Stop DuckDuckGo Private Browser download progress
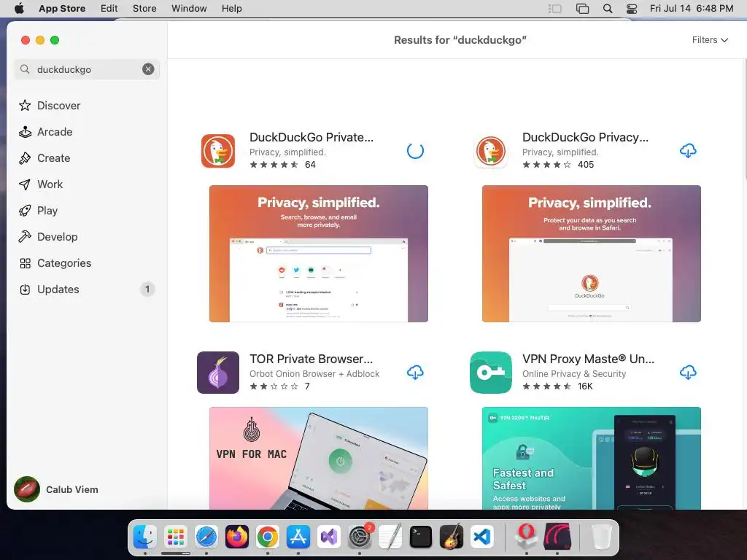747x560 pixels. click(415, 151)
